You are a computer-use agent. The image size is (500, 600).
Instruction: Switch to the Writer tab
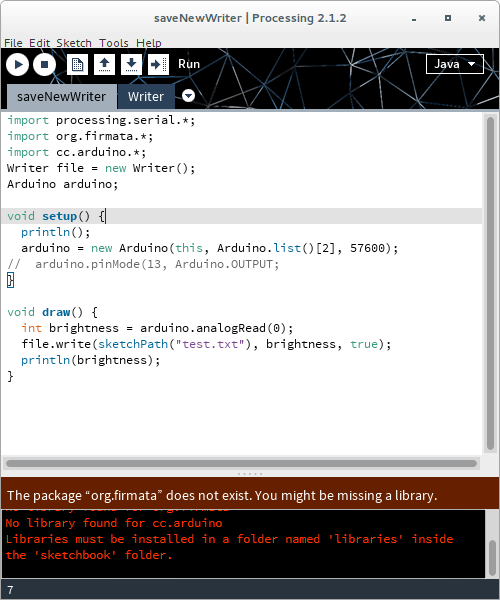tap(146, 96)
